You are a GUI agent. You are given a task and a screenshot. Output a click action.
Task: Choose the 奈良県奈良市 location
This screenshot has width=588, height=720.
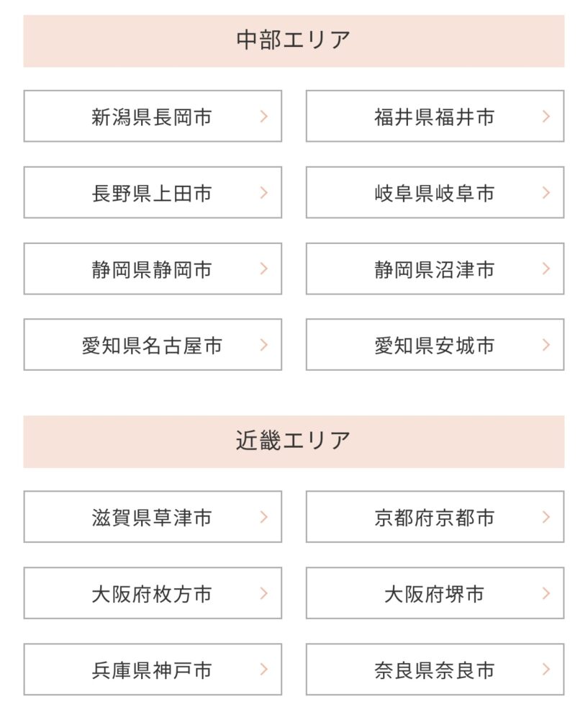[x=435, y=670]
